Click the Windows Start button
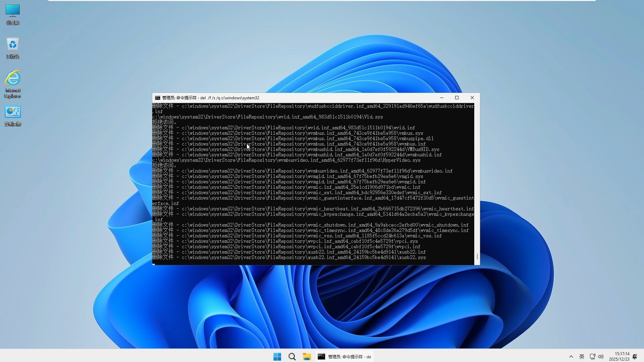Screen dimensions: 644x362 pyautogui.click(x=277, y=357)
